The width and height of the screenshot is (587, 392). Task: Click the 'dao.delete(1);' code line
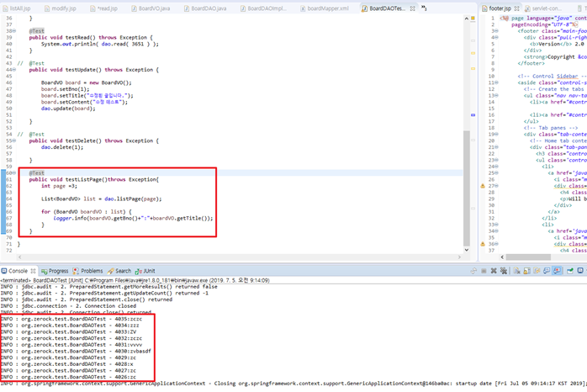(x=62, y=147)
